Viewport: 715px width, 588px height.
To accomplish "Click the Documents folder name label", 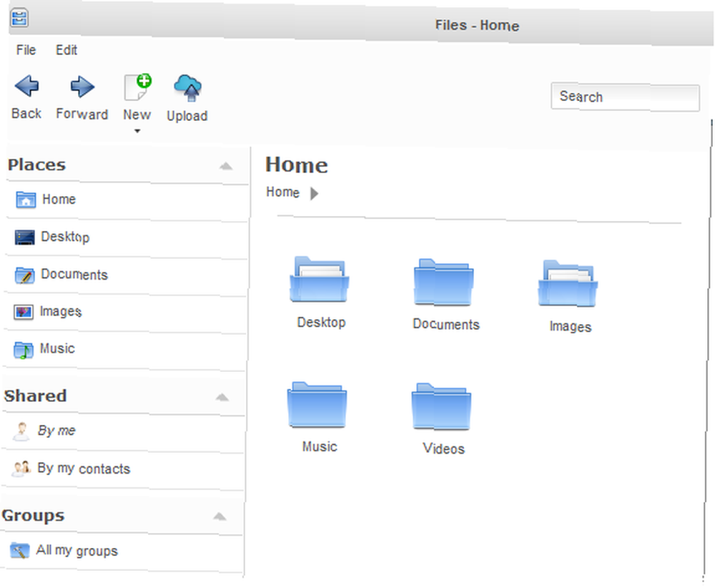I will tap(446, 324).
